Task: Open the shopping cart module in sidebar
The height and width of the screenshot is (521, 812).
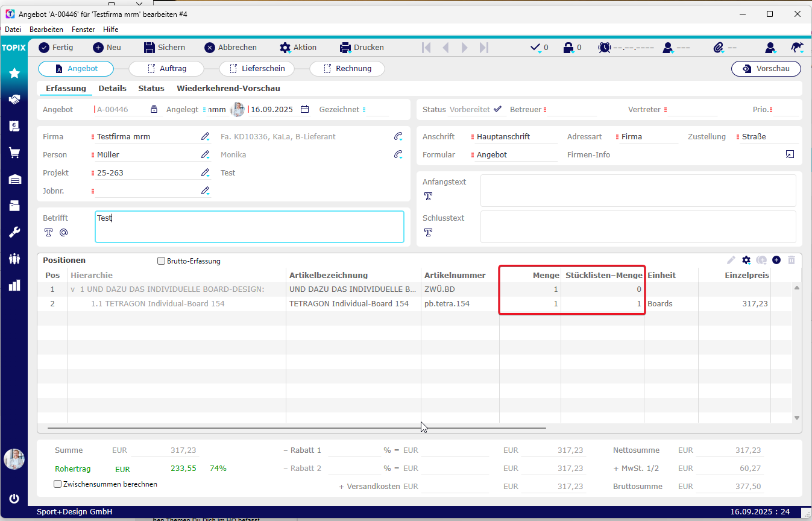Action: [14, 153]
